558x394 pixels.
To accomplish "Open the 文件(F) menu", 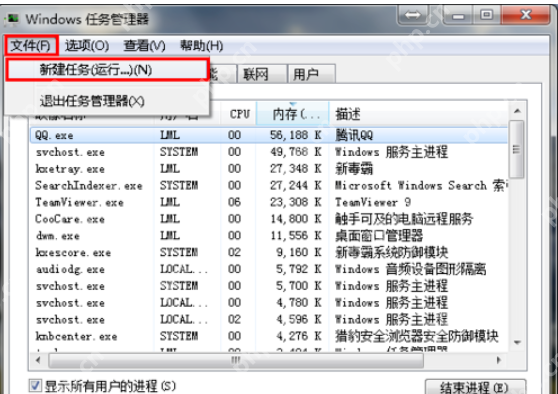I will pos(31,46).
